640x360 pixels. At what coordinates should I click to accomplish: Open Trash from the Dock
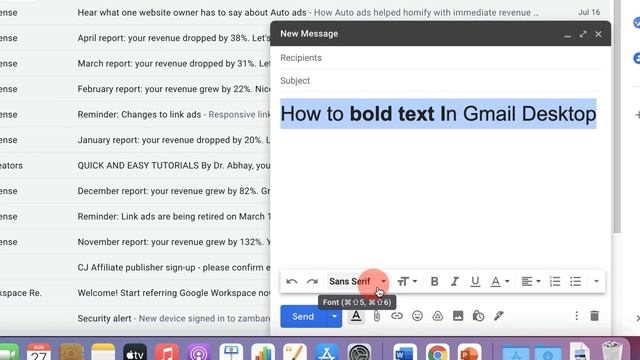(611, 351)
